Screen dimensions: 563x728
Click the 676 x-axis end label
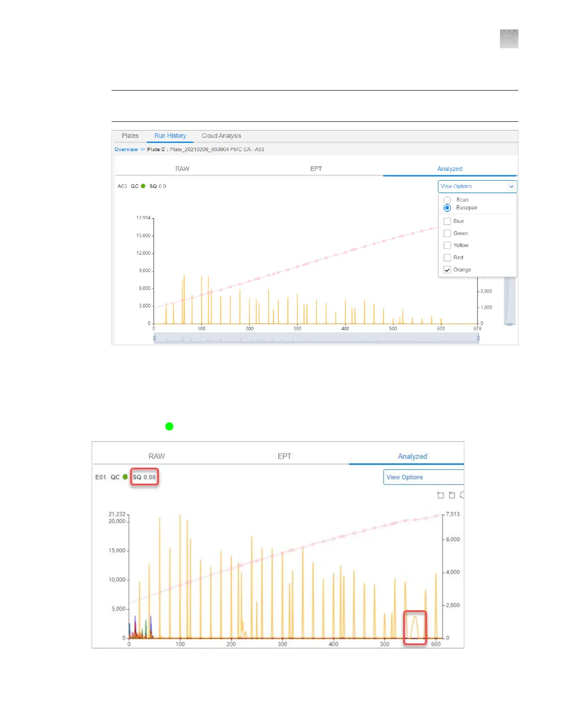pyautogui.click(x=477, y=329)
